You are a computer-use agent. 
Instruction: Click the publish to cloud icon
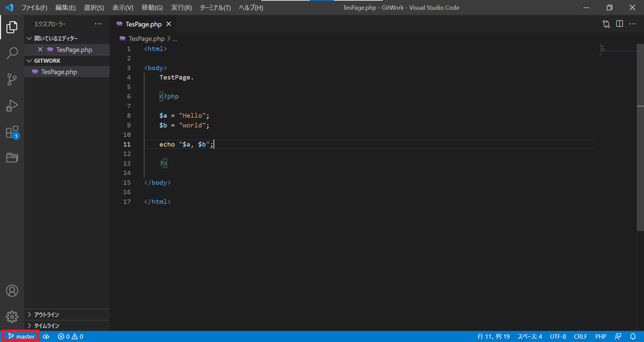pos(46,336)
